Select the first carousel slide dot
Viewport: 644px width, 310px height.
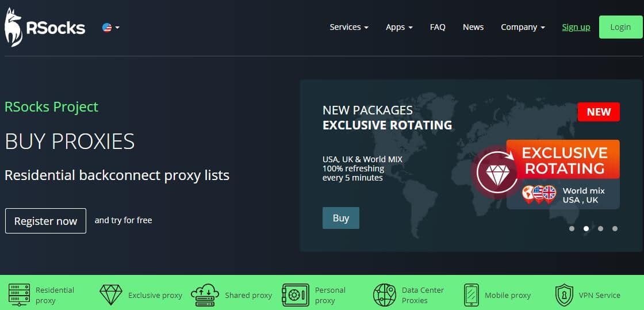tap(572, 229)
